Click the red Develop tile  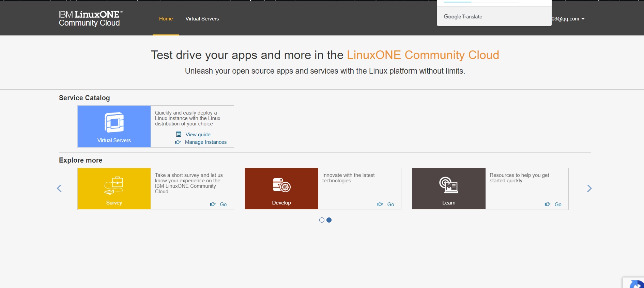pyautogui.click(x=281, y=188)
